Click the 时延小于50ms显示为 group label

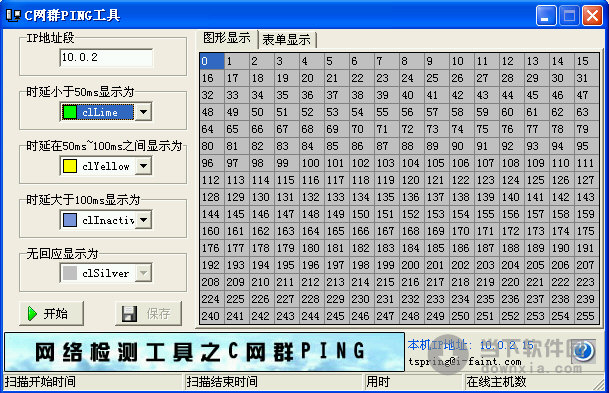[x=80, y=92]
